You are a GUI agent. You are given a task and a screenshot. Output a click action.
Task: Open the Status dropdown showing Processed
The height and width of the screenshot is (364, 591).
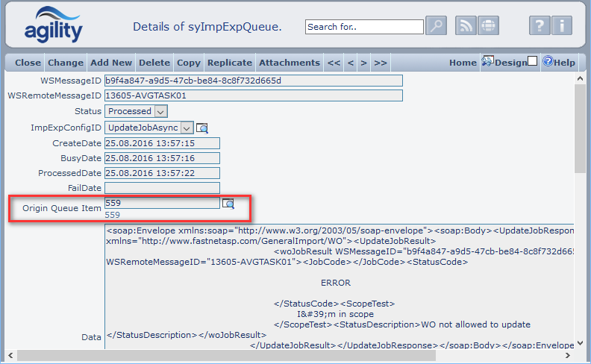coord(136,111)
